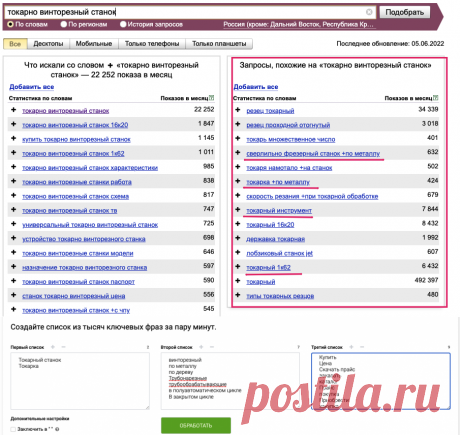Click the '34 339' impressions value
Image resolution: width=460 pixels, height=435 pixels.
point(428,109)
